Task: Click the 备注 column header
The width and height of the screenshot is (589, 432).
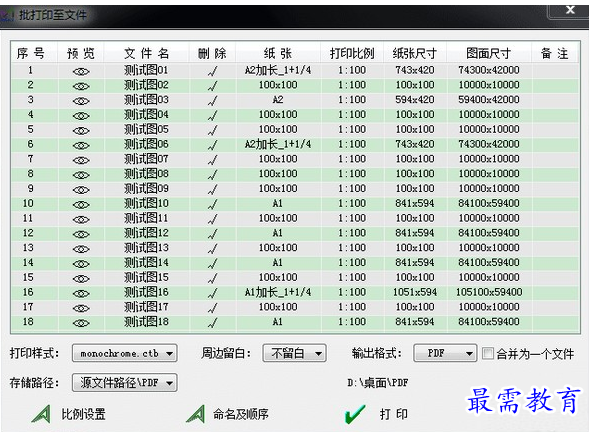Action: pos(554,53)
